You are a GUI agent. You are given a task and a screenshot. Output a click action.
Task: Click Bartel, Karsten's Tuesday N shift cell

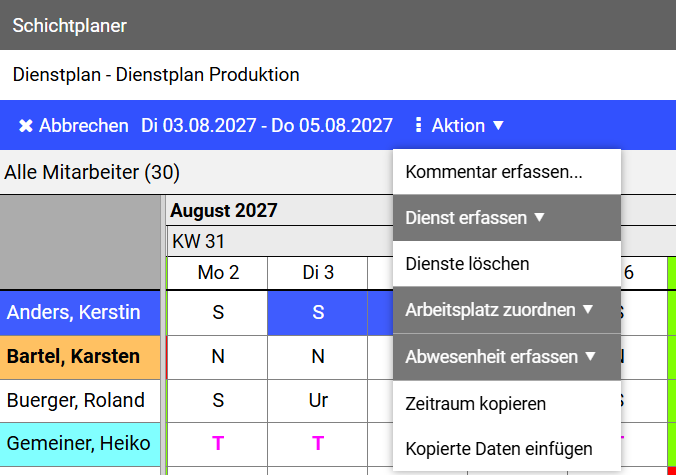318,357
